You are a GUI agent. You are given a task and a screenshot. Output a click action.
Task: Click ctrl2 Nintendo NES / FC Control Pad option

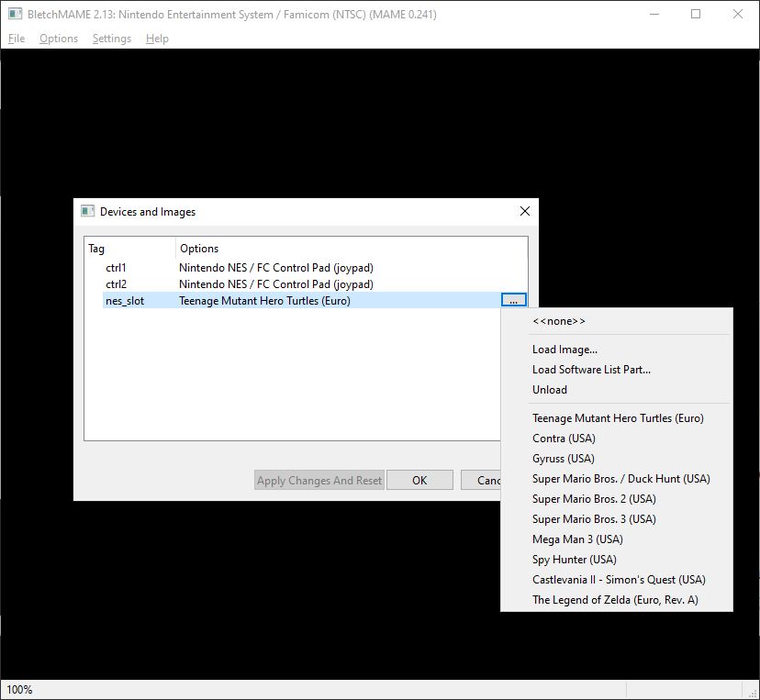click(276, 284)
